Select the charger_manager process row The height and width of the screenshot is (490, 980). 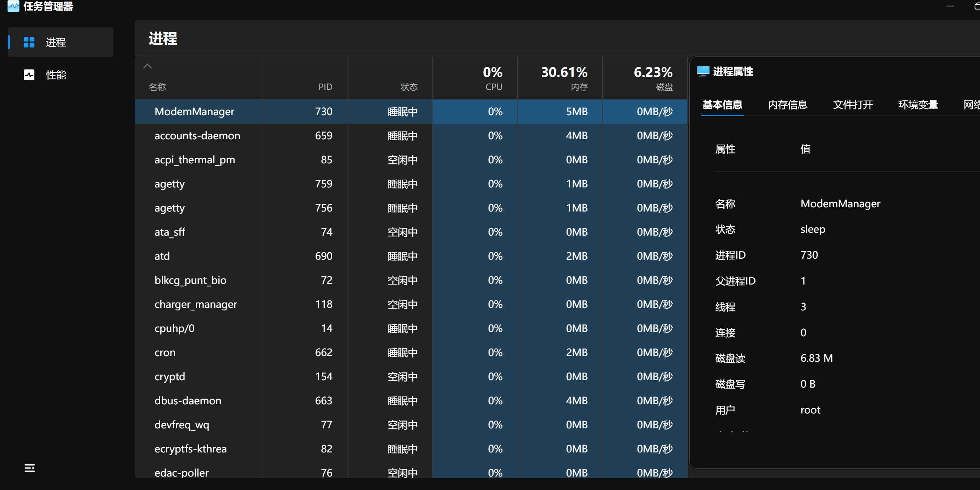pos(196,304)
